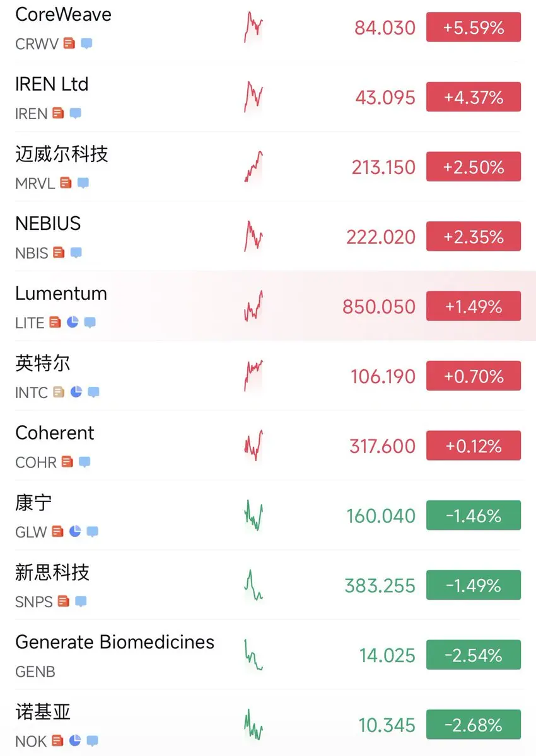View the IREN Ltd intraday mini chart
This screenshot has height=756, width=536.
click(253, 97)
